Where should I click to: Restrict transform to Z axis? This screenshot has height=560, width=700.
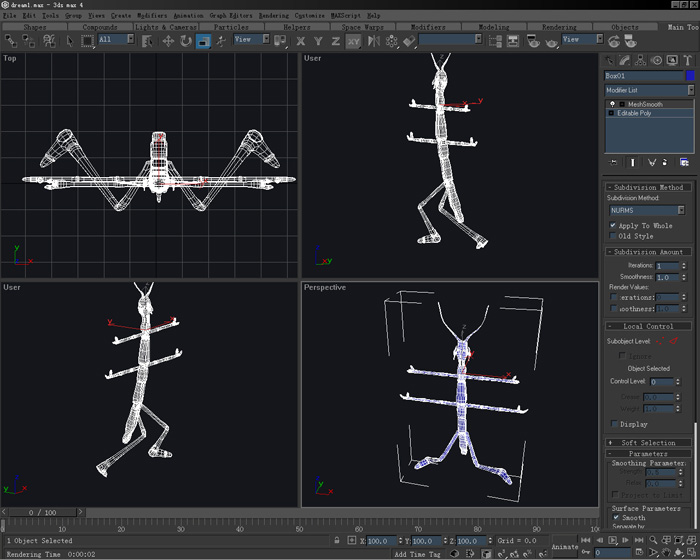pyautogui.click(x=336, y=41)
